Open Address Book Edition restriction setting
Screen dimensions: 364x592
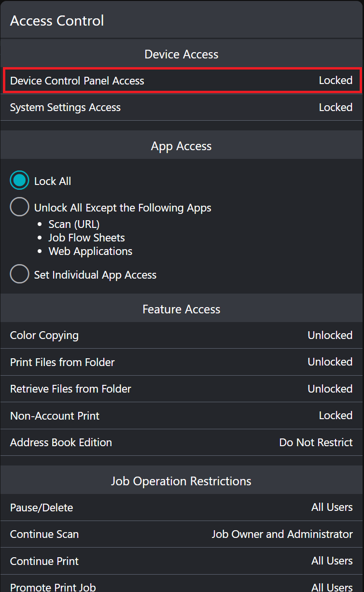point(182,442)
